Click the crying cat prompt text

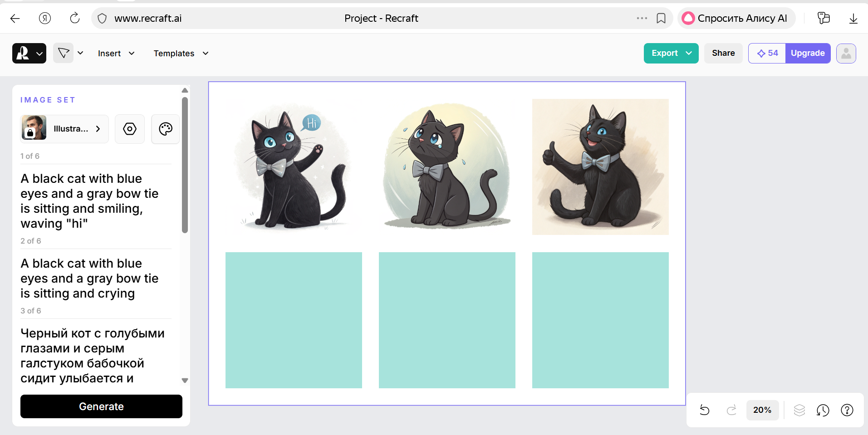tap(89, 279)
